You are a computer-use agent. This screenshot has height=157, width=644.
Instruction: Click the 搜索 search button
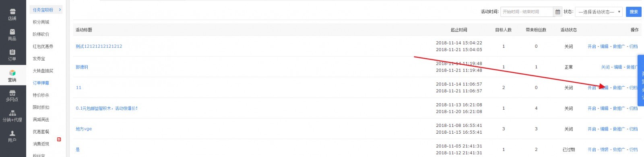(634, 12)
